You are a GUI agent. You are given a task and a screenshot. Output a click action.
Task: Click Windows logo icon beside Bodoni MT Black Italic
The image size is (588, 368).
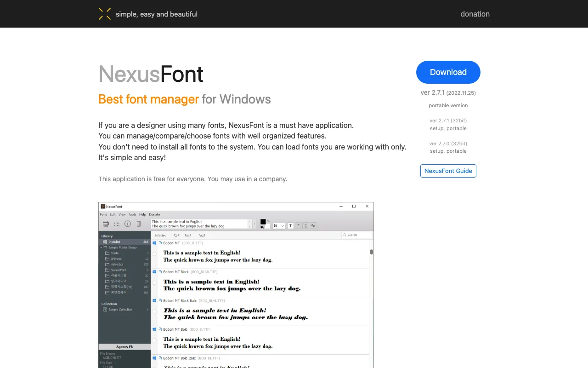click(x=154, y=300)
